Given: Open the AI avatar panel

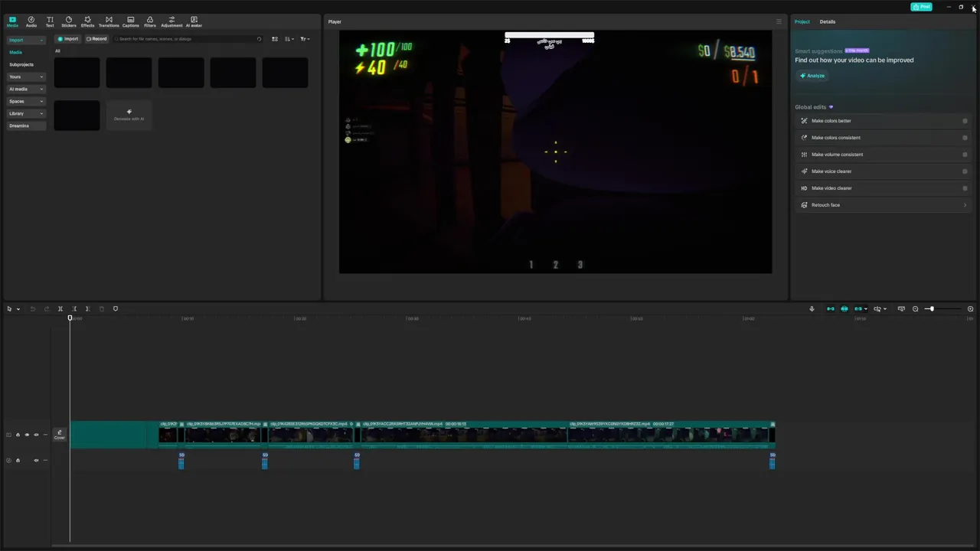Looking at the screenshot, I should [194, 21].
